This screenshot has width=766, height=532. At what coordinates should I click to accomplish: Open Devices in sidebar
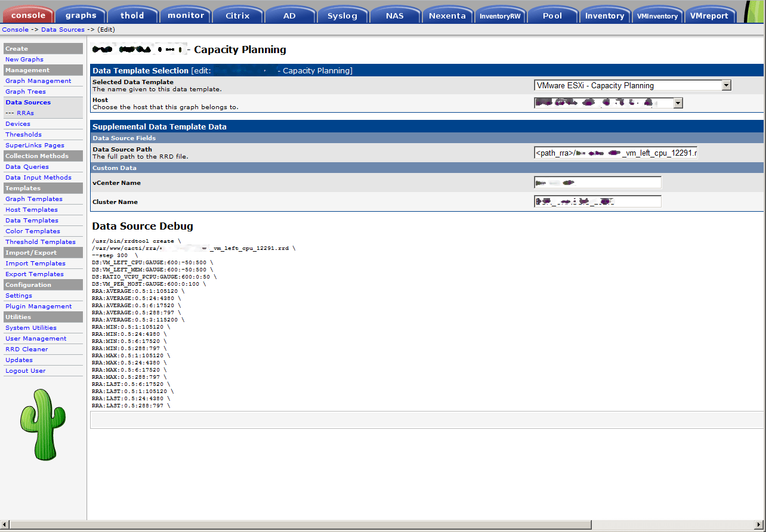click(x=18, y=123)
